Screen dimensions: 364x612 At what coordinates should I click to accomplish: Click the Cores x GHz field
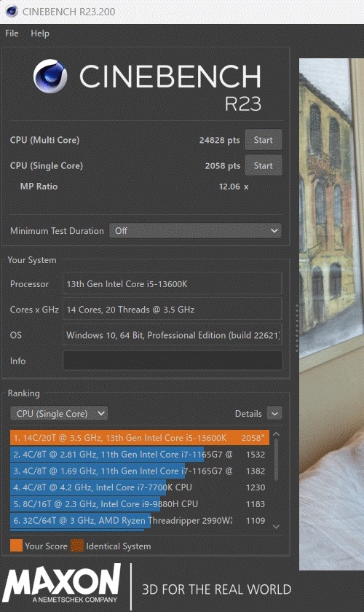click(172, 310)
